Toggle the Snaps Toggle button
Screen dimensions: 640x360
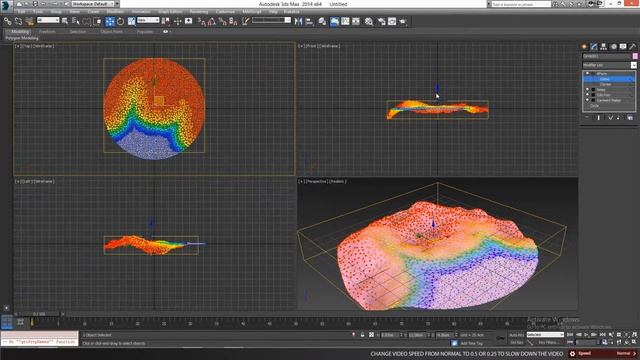pos(201,21)
